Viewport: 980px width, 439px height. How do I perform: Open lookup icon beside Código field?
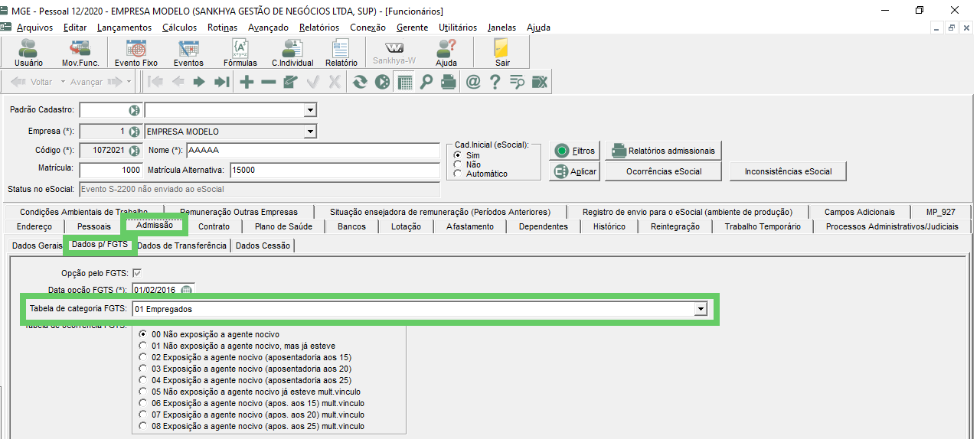[135, 151]
